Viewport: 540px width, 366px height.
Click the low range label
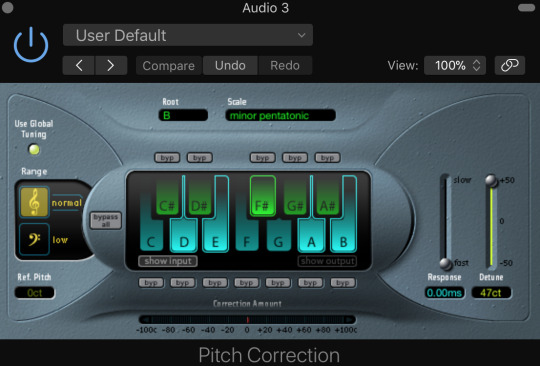[60, 240]
